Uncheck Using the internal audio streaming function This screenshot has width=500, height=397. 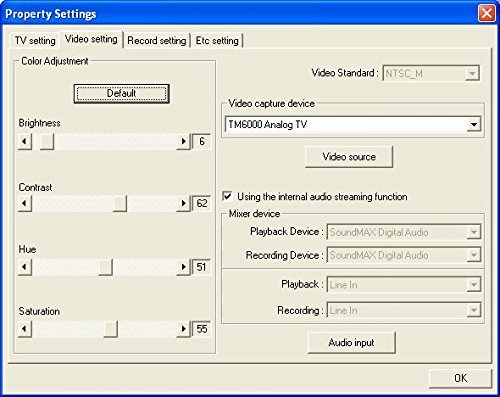(x=227, y=196)
